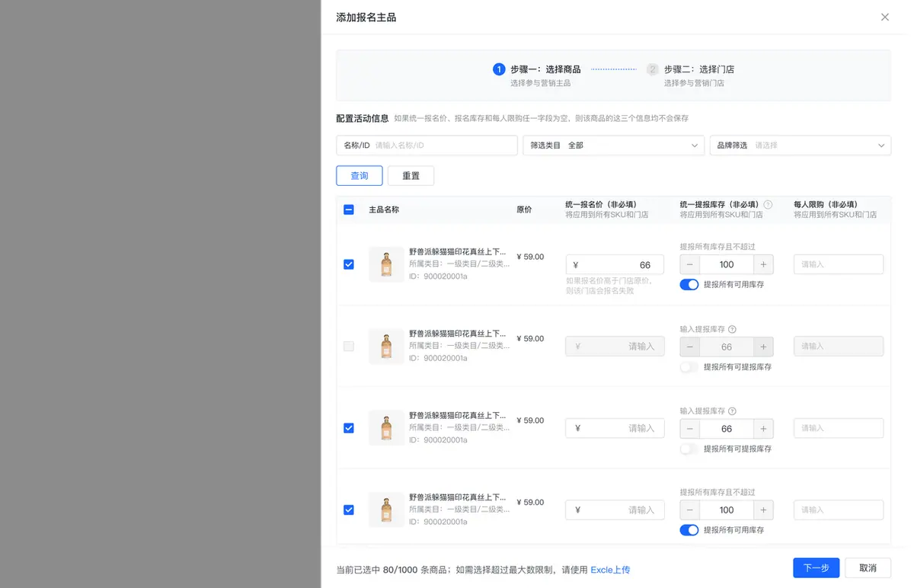Click perfume thumbnail in last product row

[386, 510]
